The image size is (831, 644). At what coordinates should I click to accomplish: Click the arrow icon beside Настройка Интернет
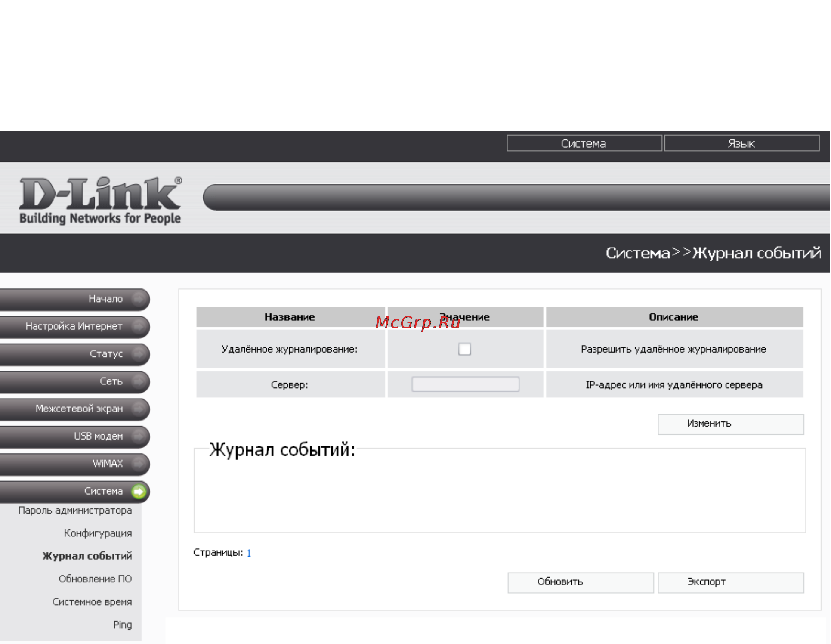point(139,326)
